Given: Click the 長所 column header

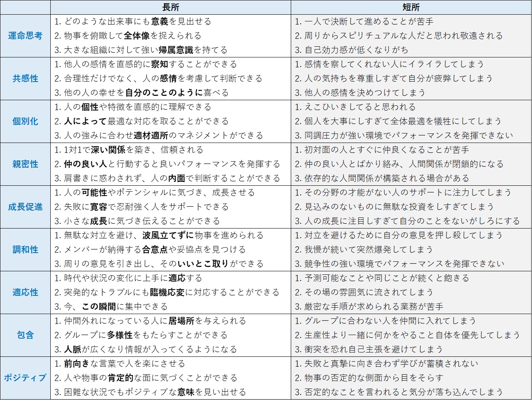Looking at the screenshot, I should pos(171,7).
